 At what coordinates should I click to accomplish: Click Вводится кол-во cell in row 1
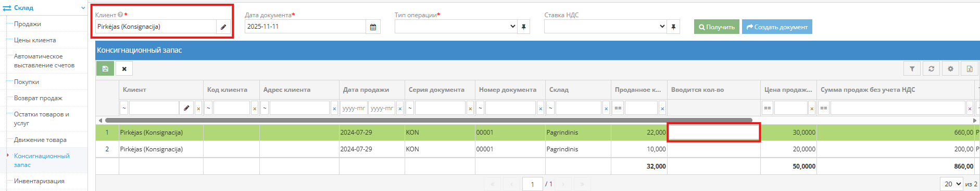713,133
